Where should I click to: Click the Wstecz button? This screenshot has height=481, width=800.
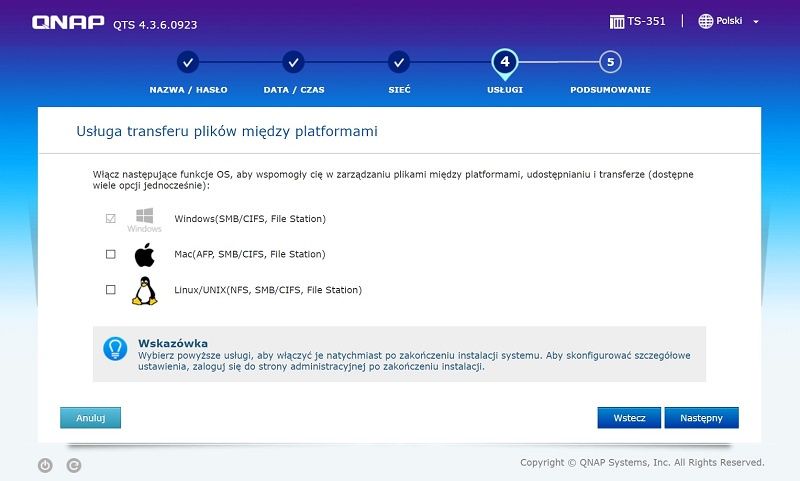[629, 418]
